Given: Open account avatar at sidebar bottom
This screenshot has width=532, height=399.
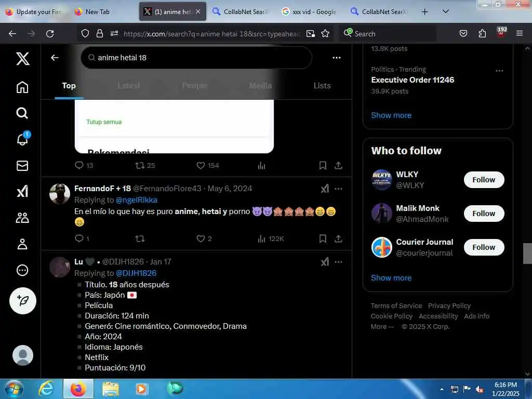Looking at the screenshot, I should (23, 355).
